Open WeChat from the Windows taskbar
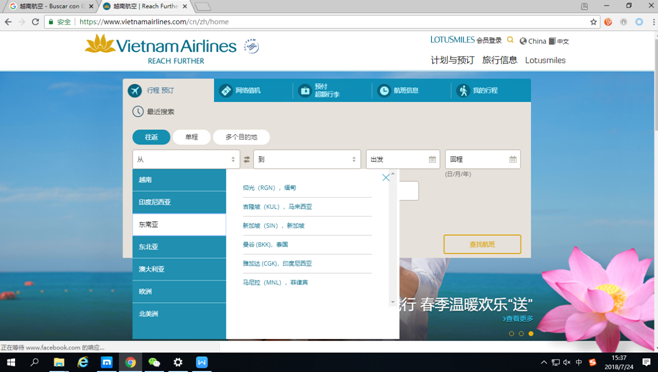Screen dimensions: 658x373 [x=154, y=362]
